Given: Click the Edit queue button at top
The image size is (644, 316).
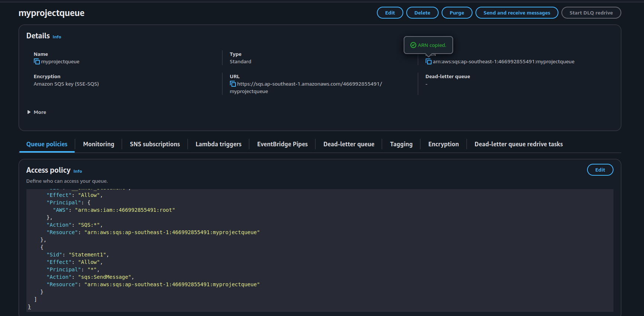Looking at the screenshot, I should pyautogui.click(x=390, y=13).
